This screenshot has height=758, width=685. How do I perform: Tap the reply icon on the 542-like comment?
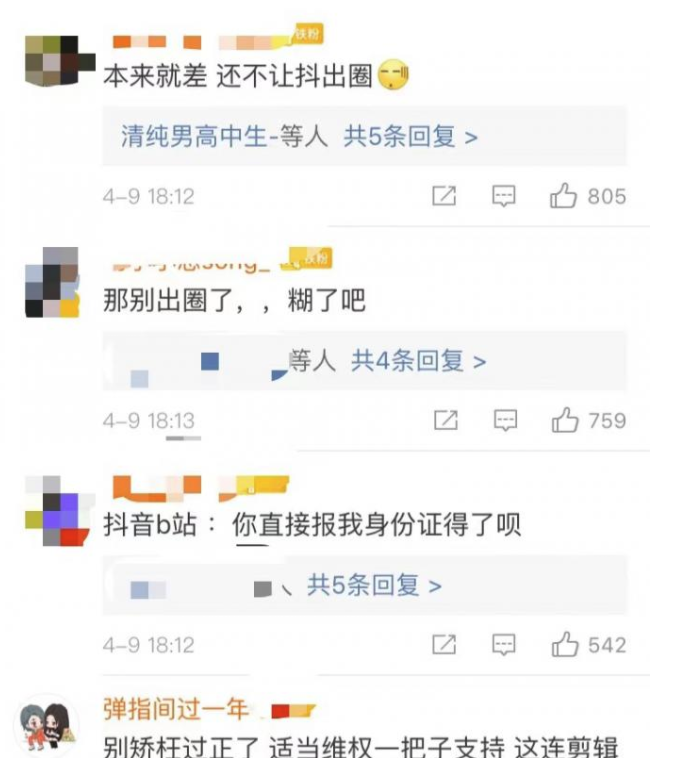click(504, 644)
